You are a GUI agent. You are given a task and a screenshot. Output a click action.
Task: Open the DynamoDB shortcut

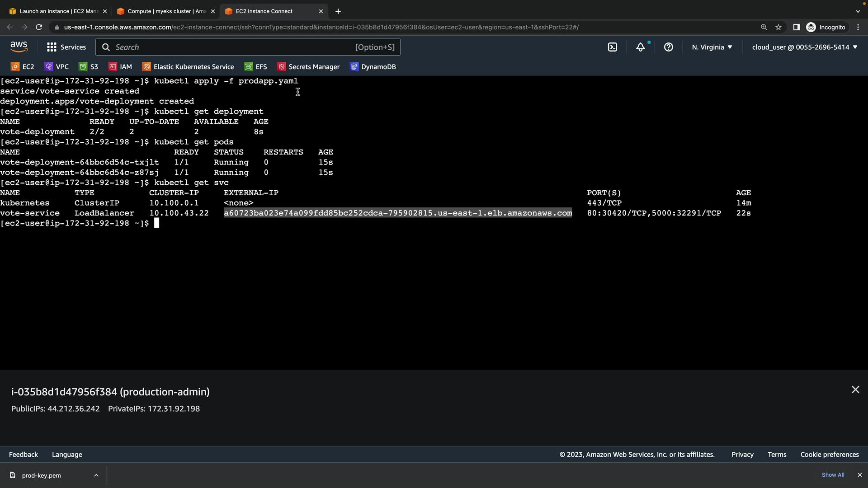pyautogui.click(x=373, y=67)
